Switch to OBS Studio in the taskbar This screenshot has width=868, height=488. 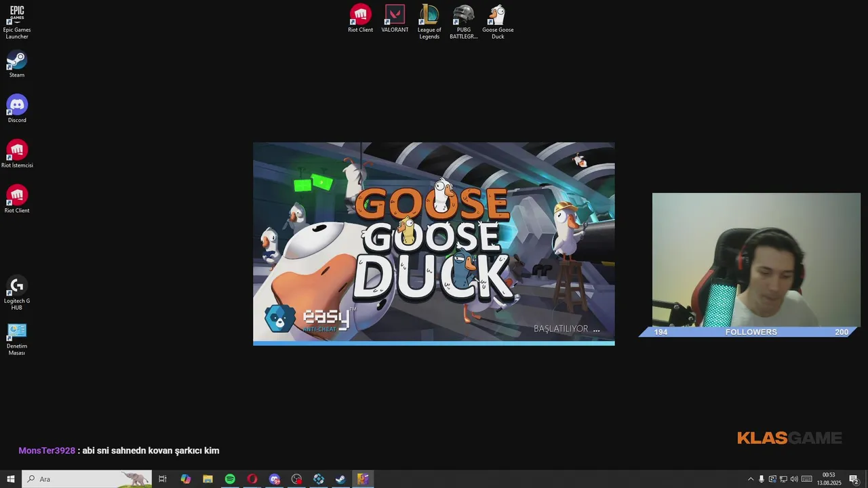[296, 479]
